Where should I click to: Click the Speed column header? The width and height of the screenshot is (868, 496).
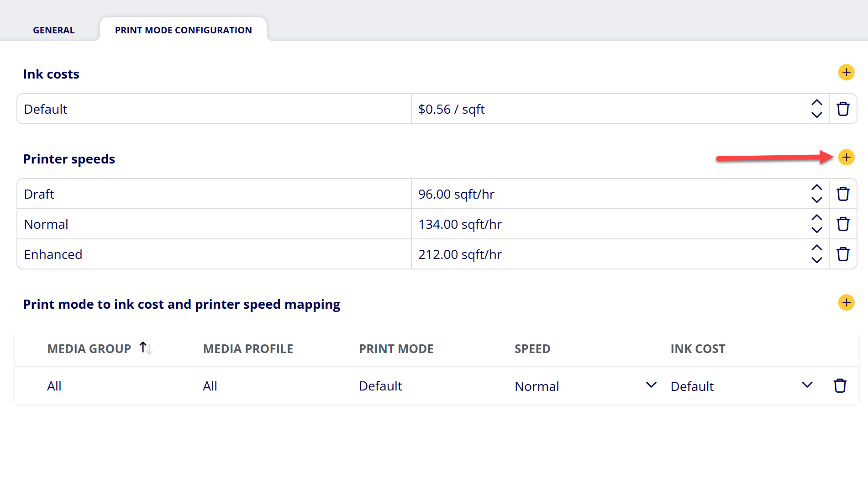[532, 349]
